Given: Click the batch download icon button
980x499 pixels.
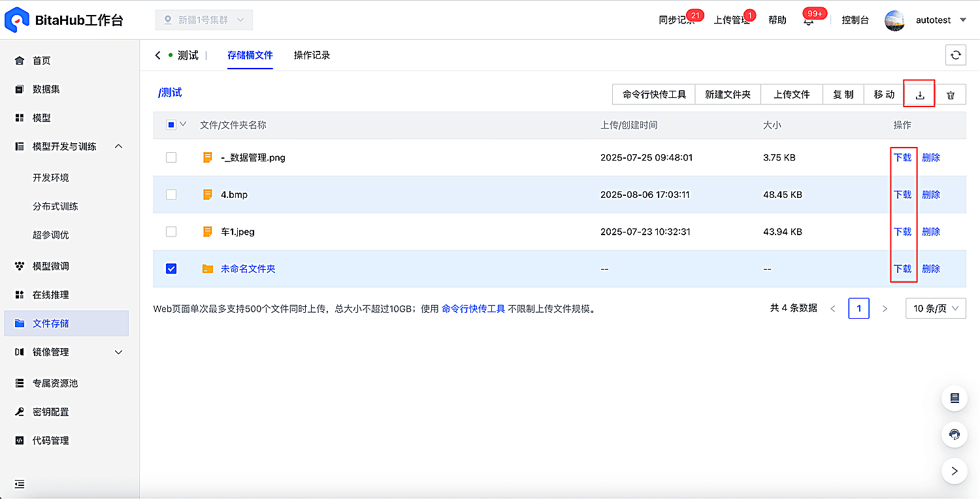Looking at the screenshot, I should click(x=920, y=95).
